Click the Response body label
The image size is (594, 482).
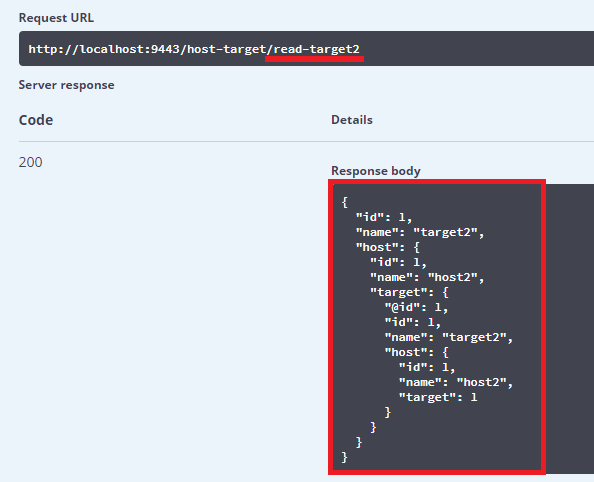[x=376, y=171]
